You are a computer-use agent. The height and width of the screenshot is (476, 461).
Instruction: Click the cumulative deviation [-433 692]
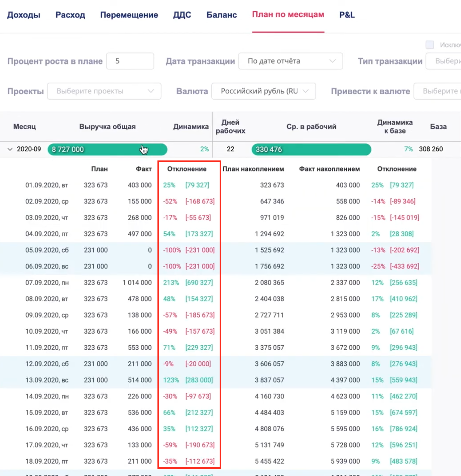pos(405,266)
